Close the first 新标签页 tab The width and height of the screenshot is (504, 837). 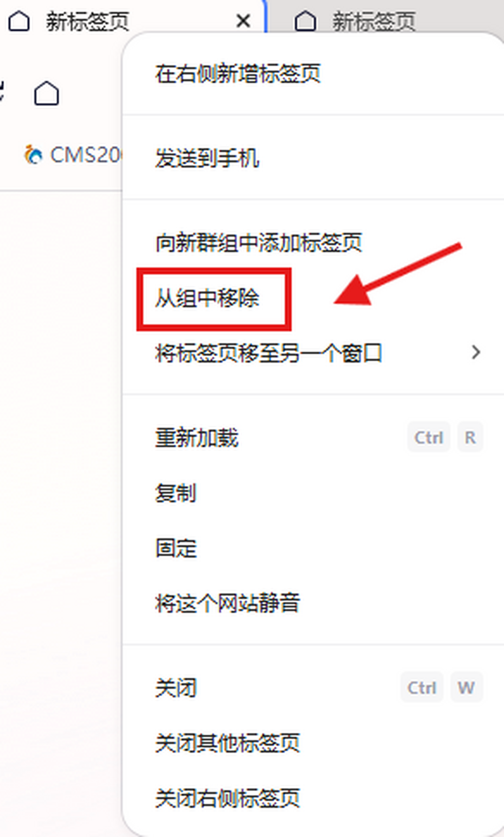coord(244,21)
